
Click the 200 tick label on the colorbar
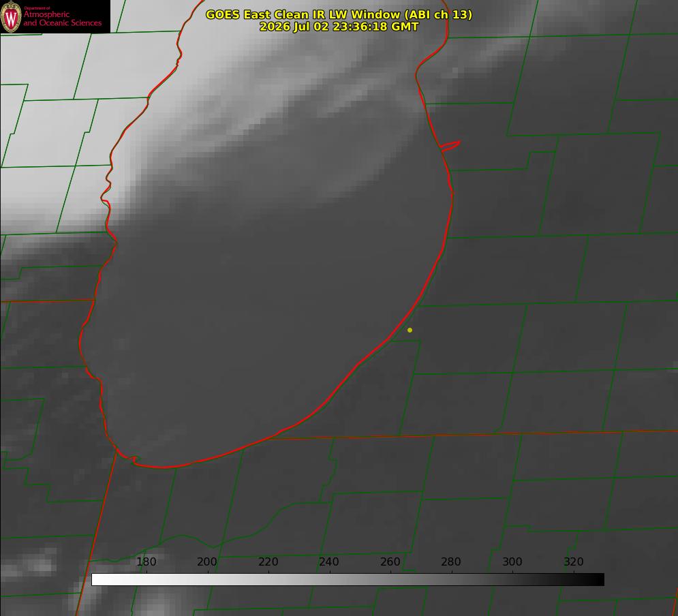pos(207,561)
